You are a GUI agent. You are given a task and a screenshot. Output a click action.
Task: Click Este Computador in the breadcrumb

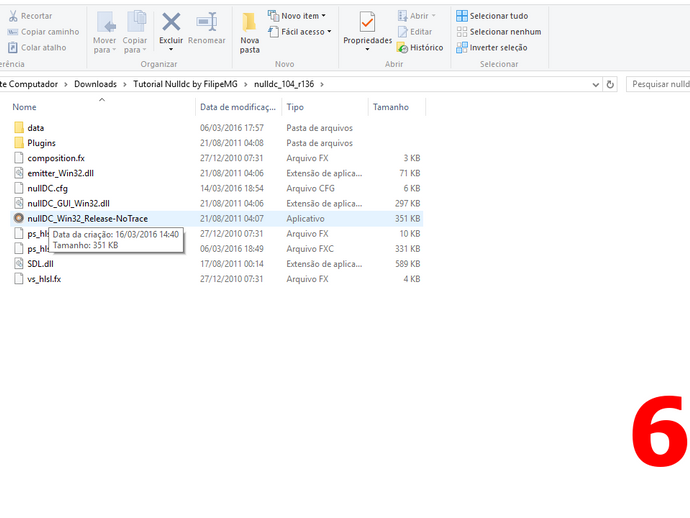click(29, 84)
